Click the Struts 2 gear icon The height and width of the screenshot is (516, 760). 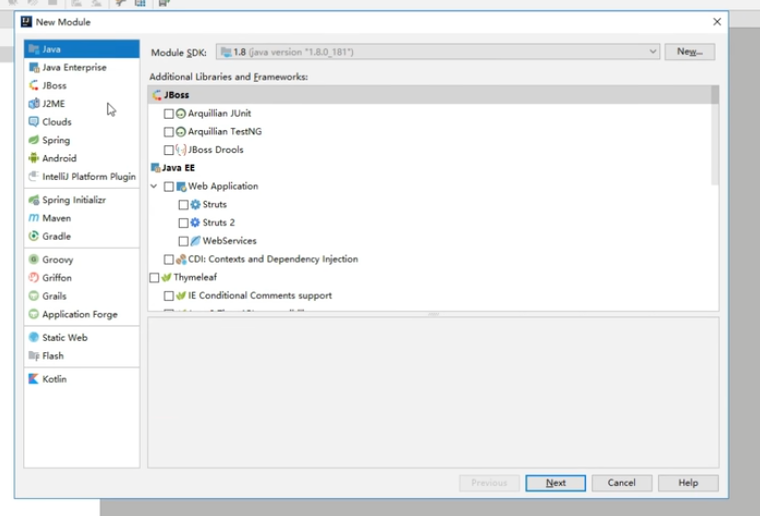coord(195,223)
